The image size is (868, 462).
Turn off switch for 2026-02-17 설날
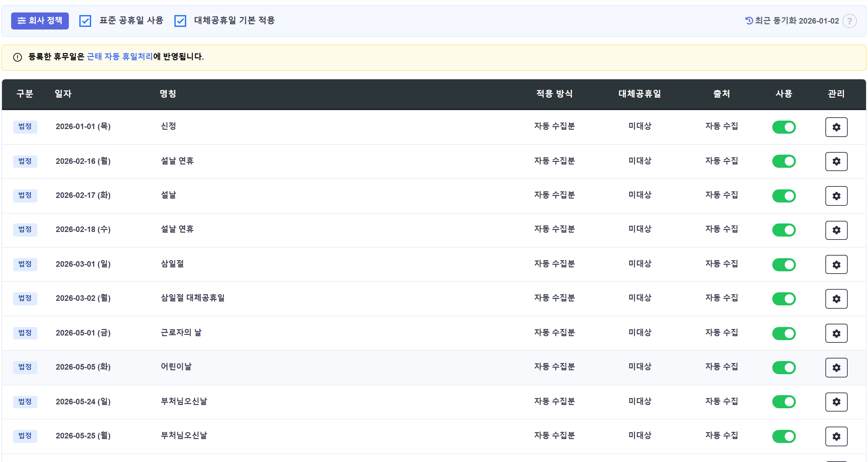(784, 196)
